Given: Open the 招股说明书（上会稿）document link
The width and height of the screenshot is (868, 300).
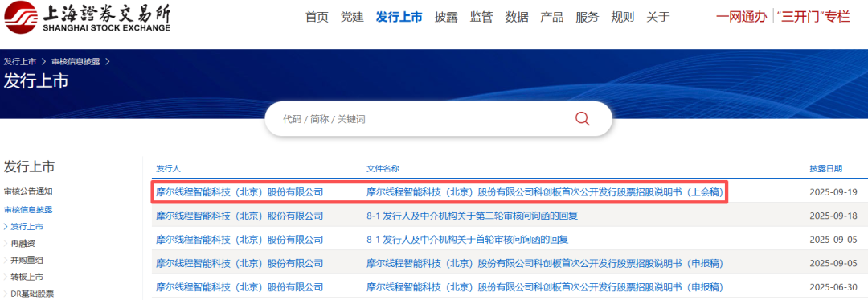Looking at the screenshot, I should point(545,192).
